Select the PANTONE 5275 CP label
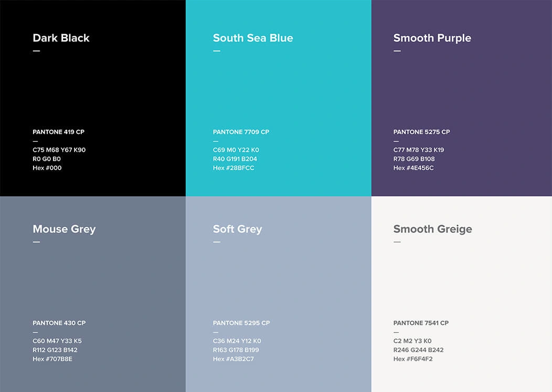The width and height of the screenshot is (552, 392). coord(421,132)
